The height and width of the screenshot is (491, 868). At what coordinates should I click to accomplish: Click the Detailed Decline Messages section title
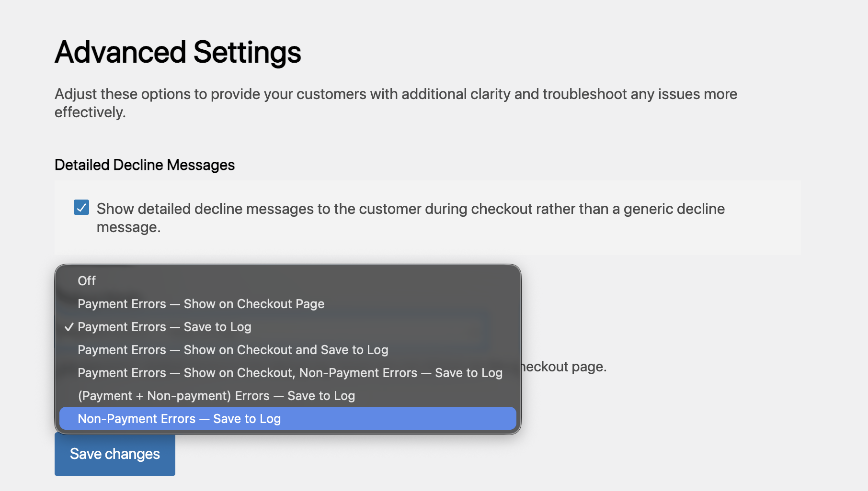145,165
